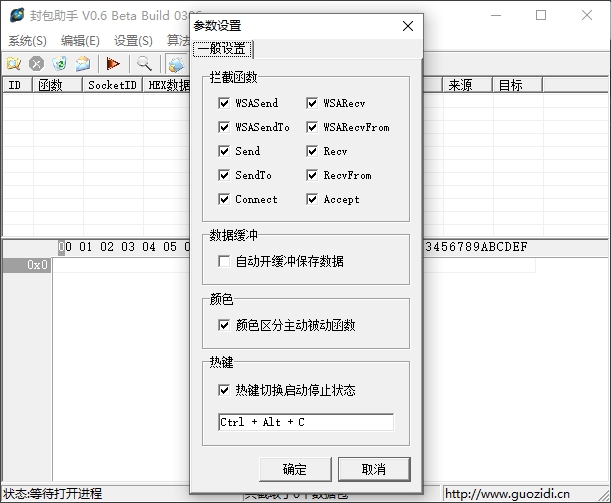Click the magnifying glass search icon
This screenshot has width=611, height=503.
(144, 64)
